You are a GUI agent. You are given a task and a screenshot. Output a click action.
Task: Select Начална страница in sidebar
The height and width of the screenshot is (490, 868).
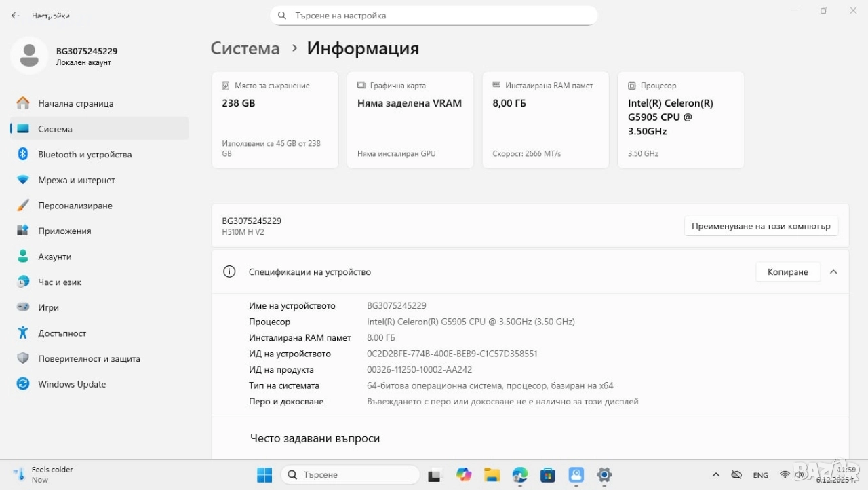75,104
